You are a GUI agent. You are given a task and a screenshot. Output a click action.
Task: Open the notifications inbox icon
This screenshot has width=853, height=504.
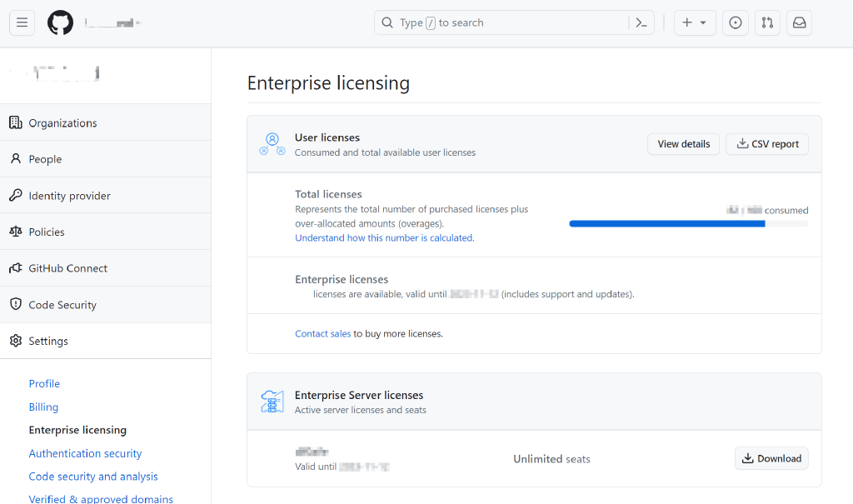[799, 22]
